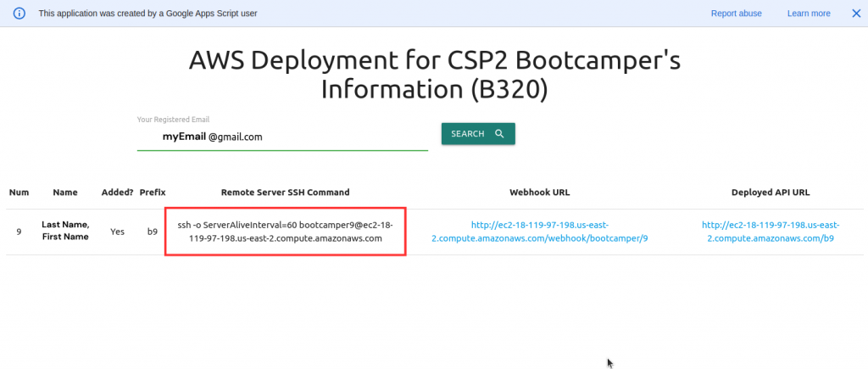Click the banner text about Google Apps Script user
868x369 pixels.
point(147,14)
